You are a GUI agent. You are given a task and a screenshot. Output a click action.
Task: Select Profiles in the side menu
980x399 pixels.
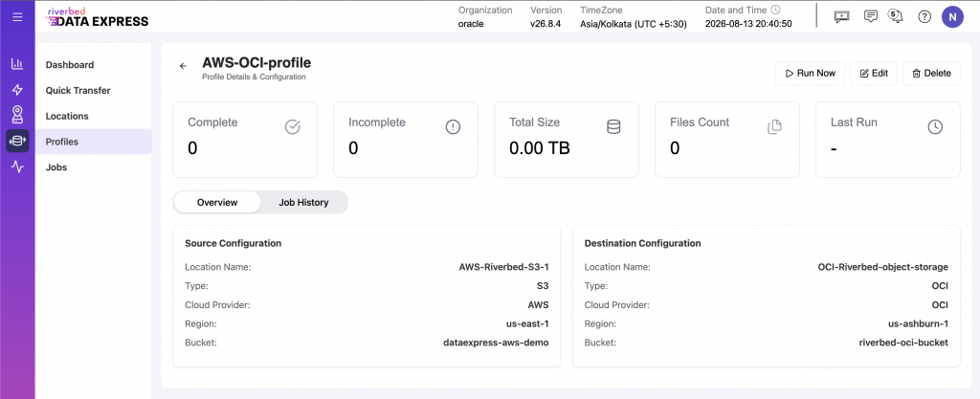click(x=94, y=142)
